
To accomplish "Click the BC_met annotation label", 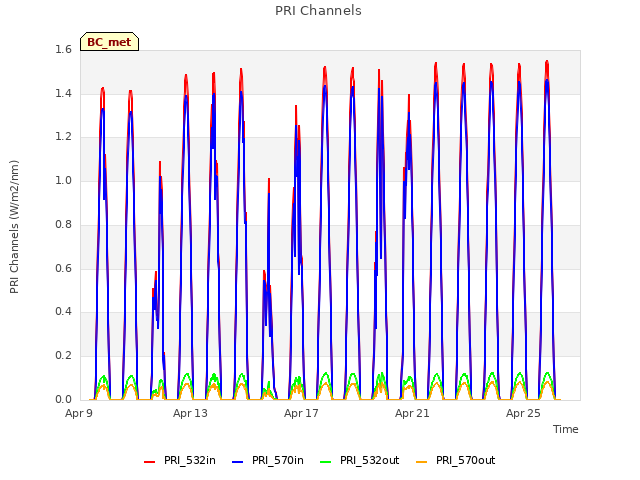I will 109,42.
